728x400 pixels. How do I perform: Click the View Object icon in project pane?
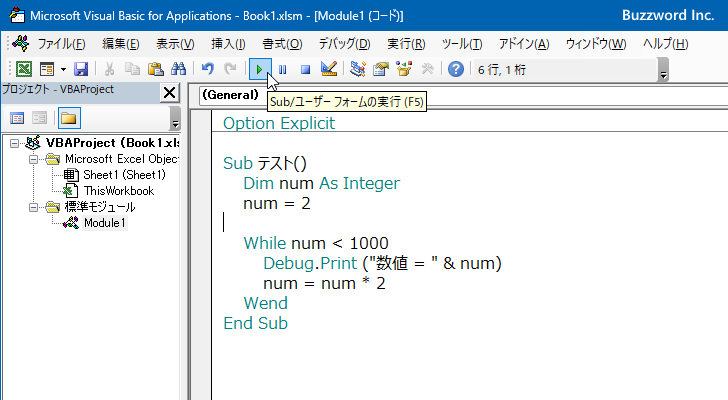pos(39,118)
